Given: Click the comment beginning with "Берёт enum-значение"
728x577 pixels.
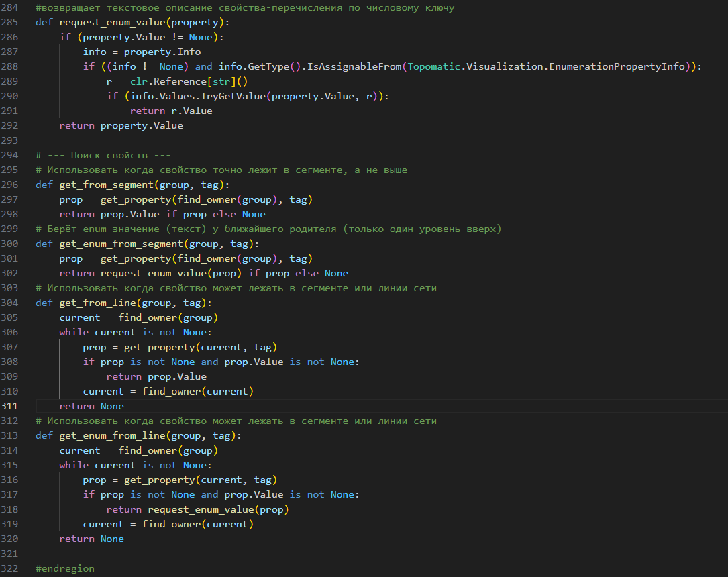Looking at the screenshot, I should [268, 229].
